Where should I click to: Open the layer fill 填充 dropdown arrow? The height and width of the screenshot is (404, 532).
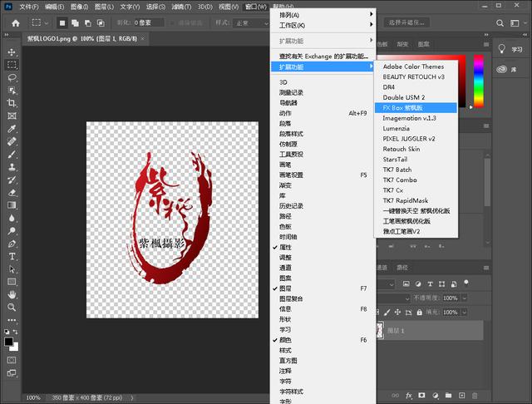click(465, 313)
